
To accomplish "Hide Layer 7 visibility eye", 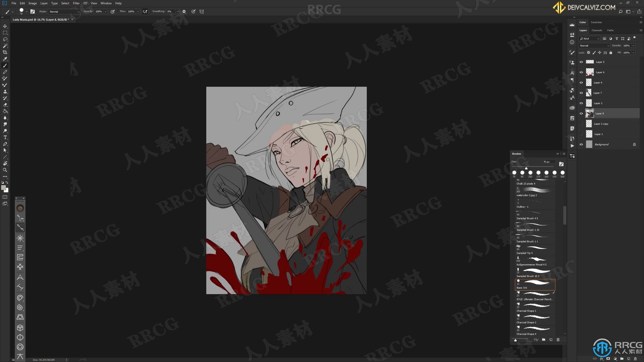I will pyautogui.click(x=581, y=93).
